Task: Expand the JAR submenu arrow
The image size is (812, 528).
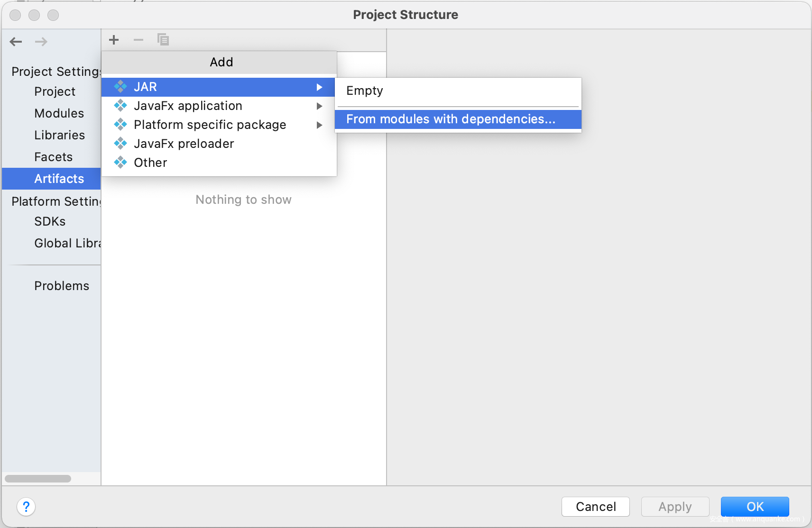Action: tap(319, 87)
